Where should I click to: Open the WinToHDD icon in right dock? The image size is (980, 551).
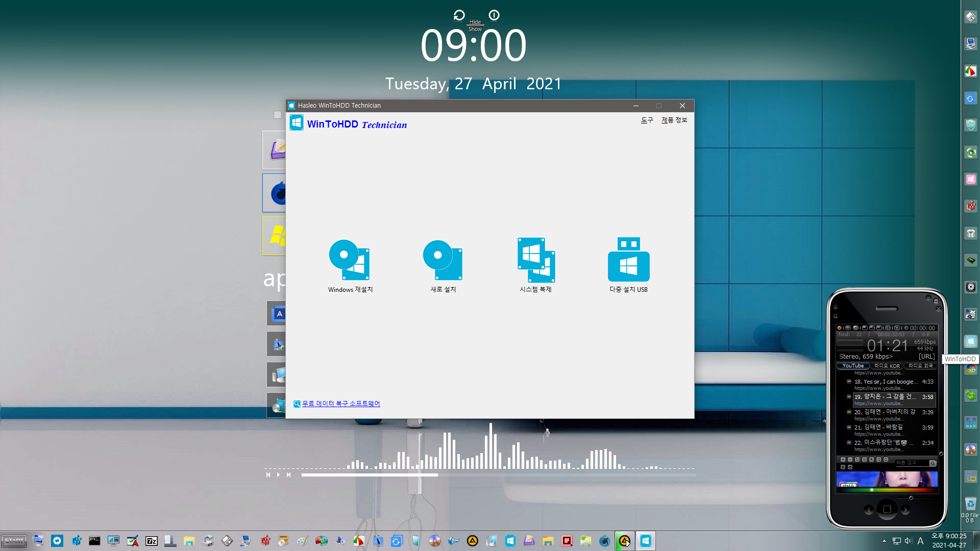click(971, 341)
